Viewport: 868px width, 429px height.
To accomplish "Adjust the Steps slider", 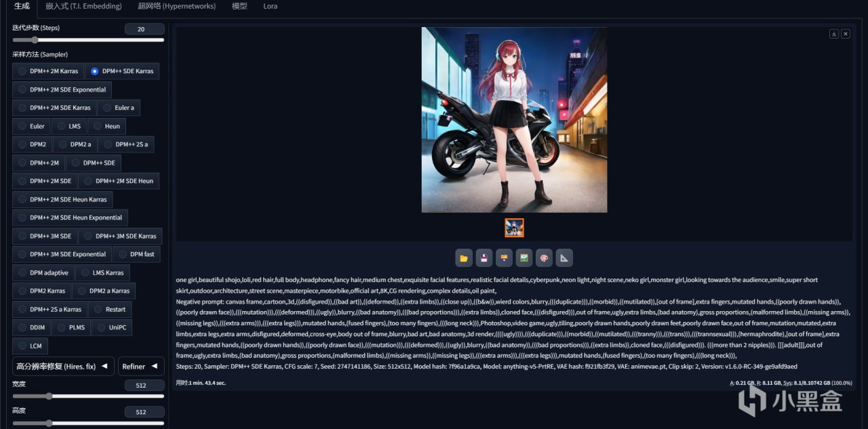I will pyautogui.click(x=88, y=40).
